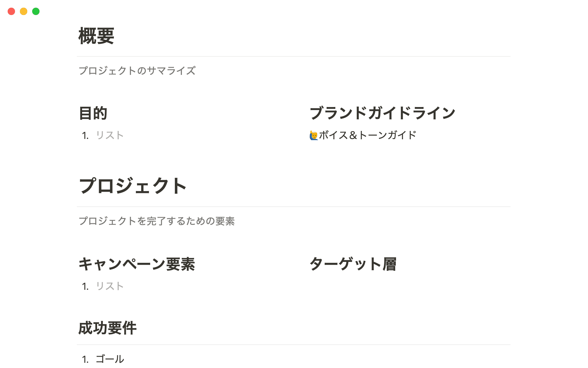
Task: Click the 成功要件 heading
Action: point(108,328)
